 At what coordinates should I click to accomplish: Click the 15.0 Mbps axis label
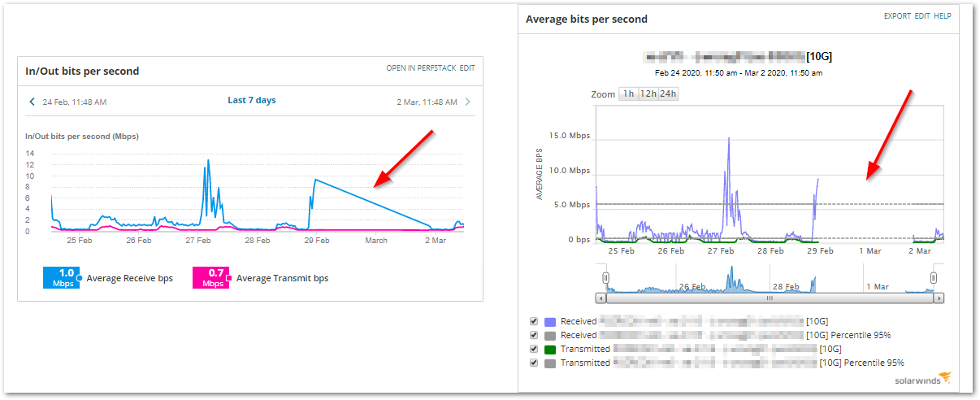(x=570, y=136)
